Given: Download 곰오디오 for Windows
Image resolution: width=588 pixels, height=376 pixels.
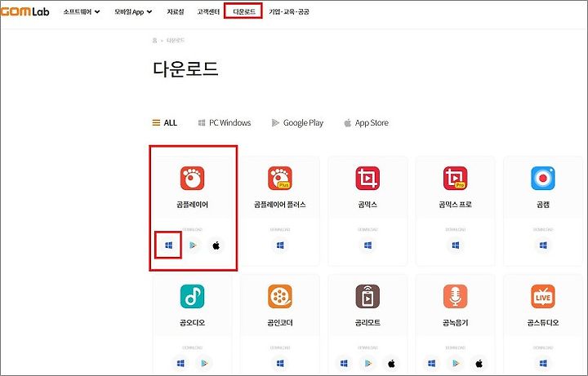Looking at the screenshot, I should pyautogui.click(x=180, y=363).
